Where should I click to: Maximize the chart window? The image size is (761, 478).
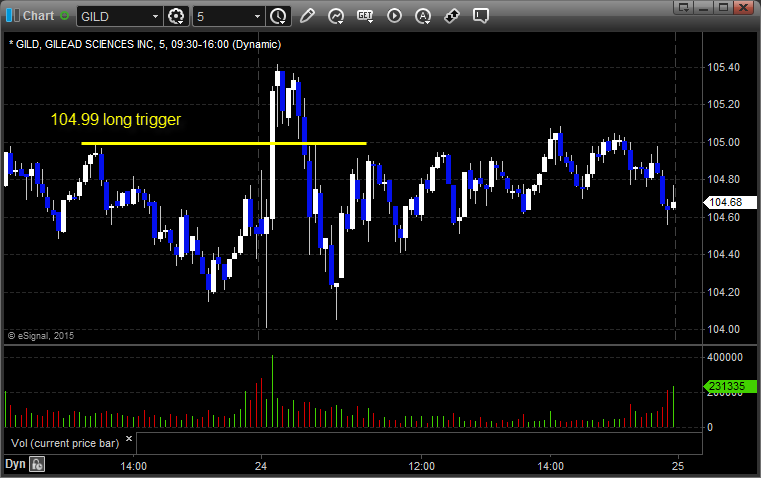[x=723, y=7]
